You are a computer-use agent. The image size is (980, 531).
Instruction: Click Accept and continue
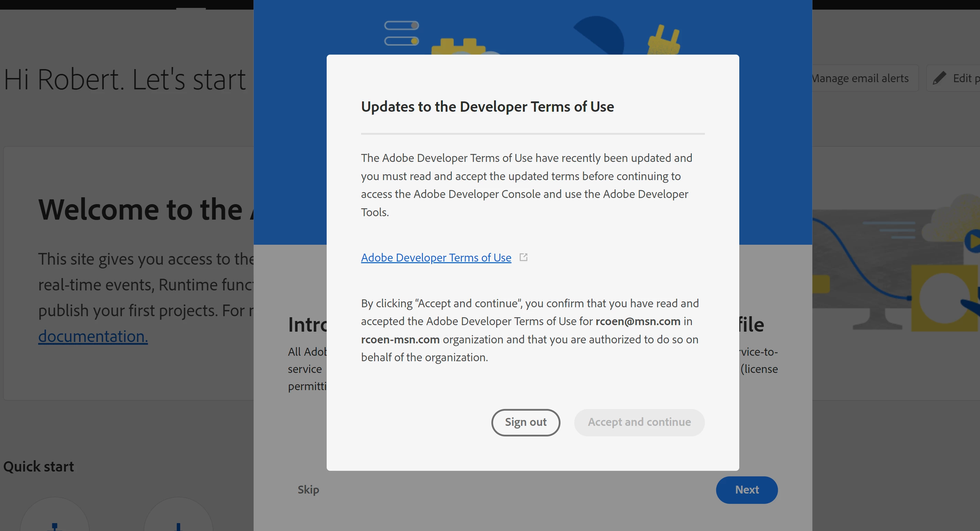pyautogui.click(x=639, y=422)
